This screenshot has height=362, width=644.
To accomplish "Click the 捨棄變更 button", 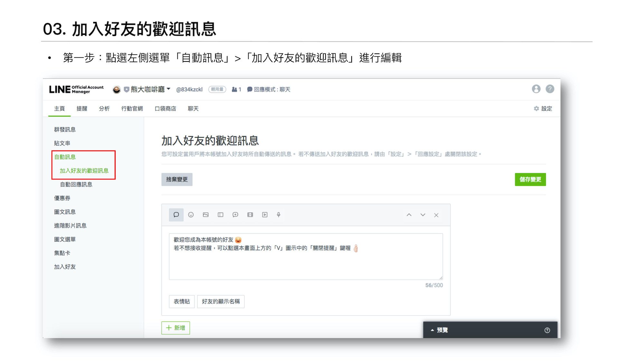I will [x=177, y=180].
